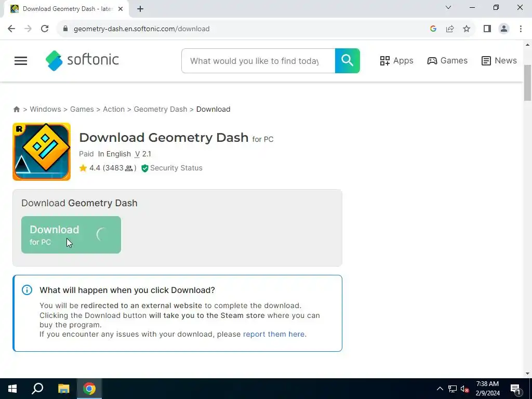Focus the Softonic search field
The image size is (532, 399).
tap(258, 61)
